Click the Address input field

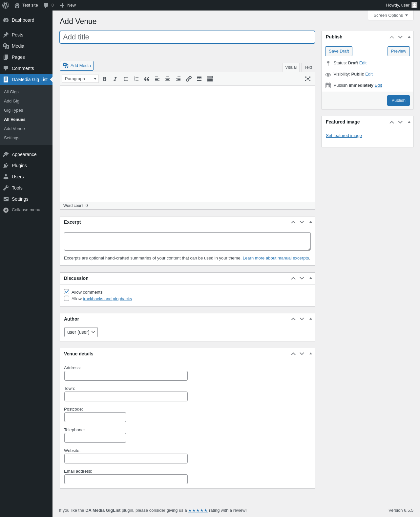point(126,376)
